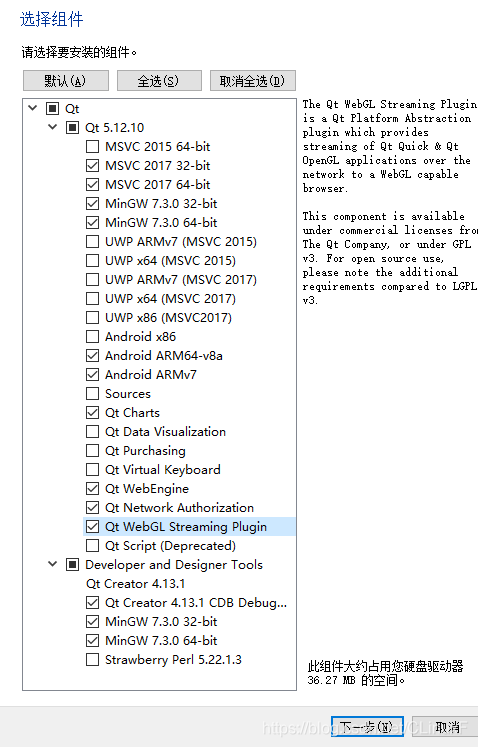Select the Qt Creator 4.13.1 tree row

[135, 584]
